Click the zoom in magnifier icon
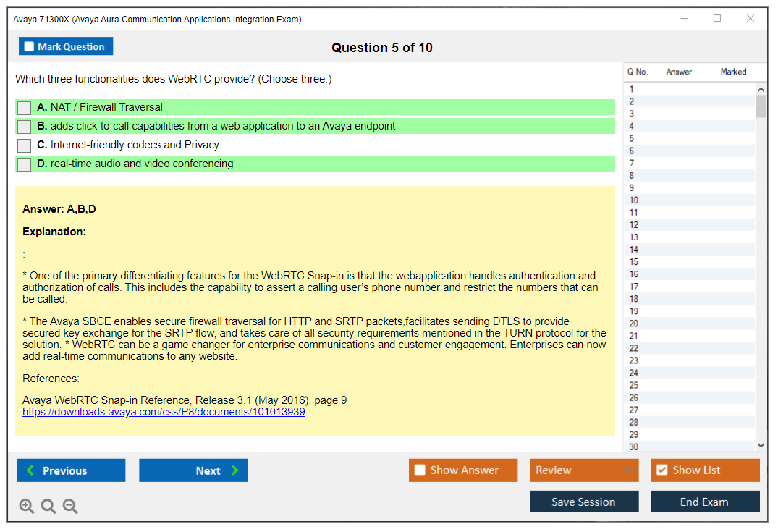The width and height of the screenshot is (778, 532). 27,506
